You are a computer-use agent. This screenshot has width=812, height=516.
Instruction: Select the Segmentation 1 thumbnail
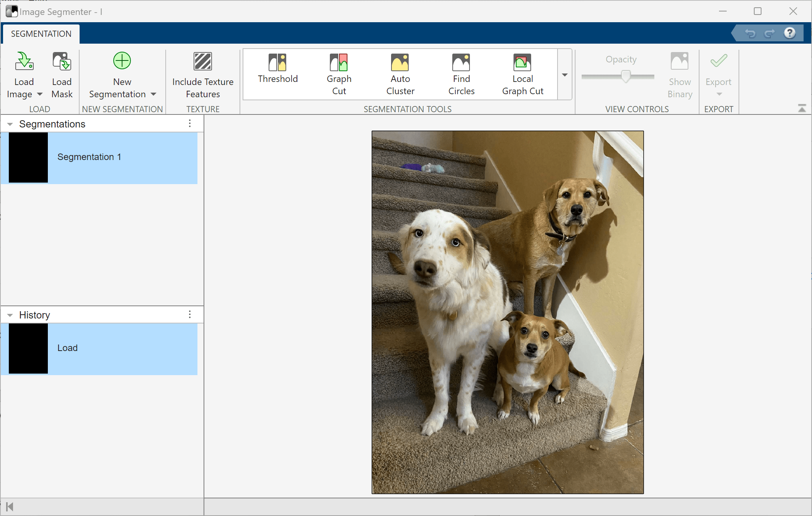28,157
